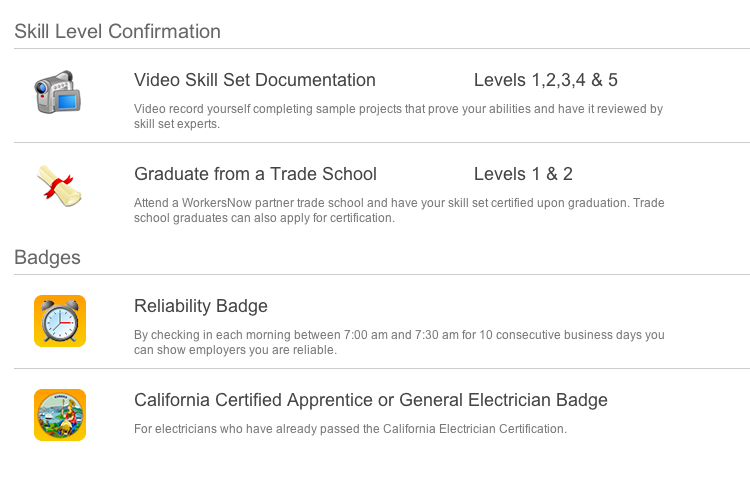The height and width of the screenshot is (483, 750).
Task: Click the Badges section header
Action: click(47, 258)
